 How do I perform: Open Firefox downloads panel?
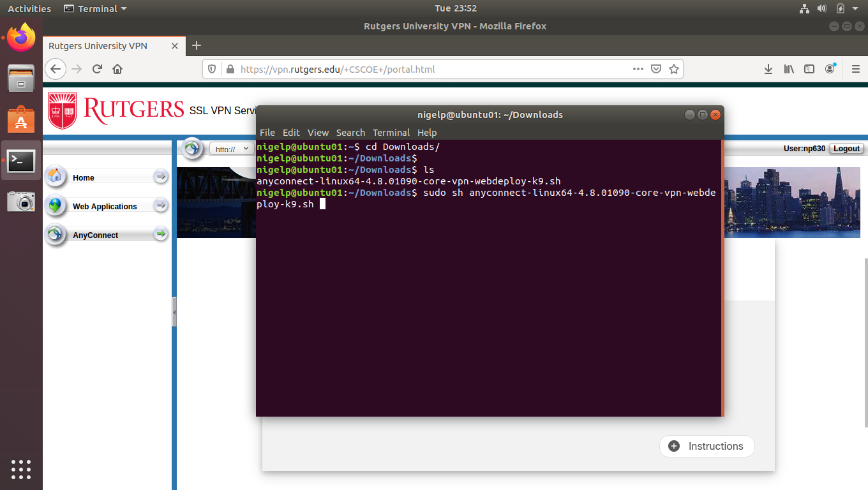pos(768,69)
